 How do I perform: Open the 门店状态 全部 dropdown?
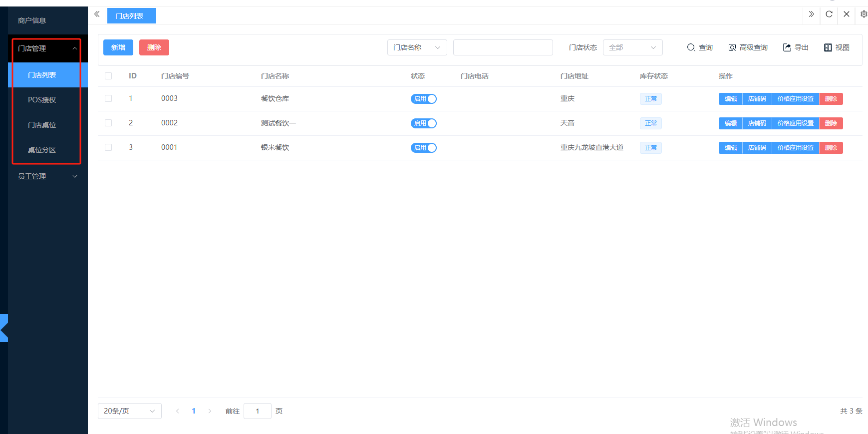coord(632,47)
